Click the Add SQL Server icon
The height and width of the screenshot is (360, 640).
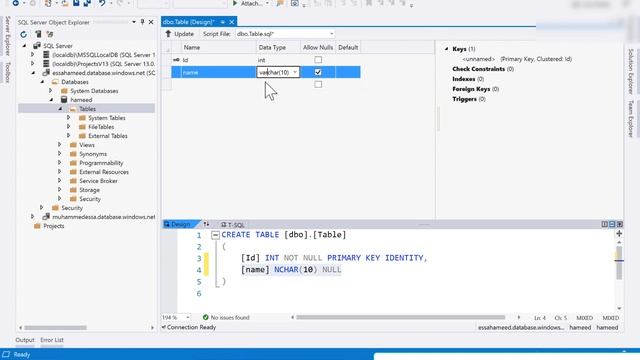(x=38, y=34)
